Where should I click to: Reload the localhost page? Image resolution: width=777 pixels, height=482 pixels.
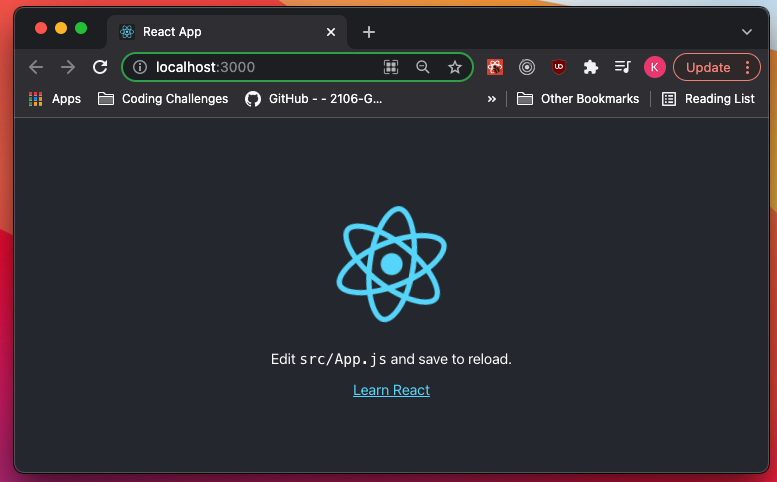click(100, 67)
